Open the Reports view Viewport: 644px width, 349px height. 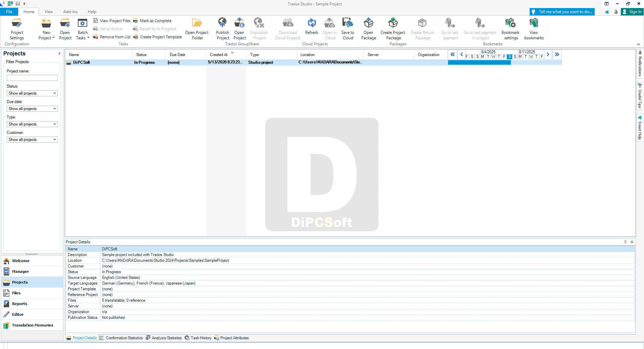[x=32, y=304]
